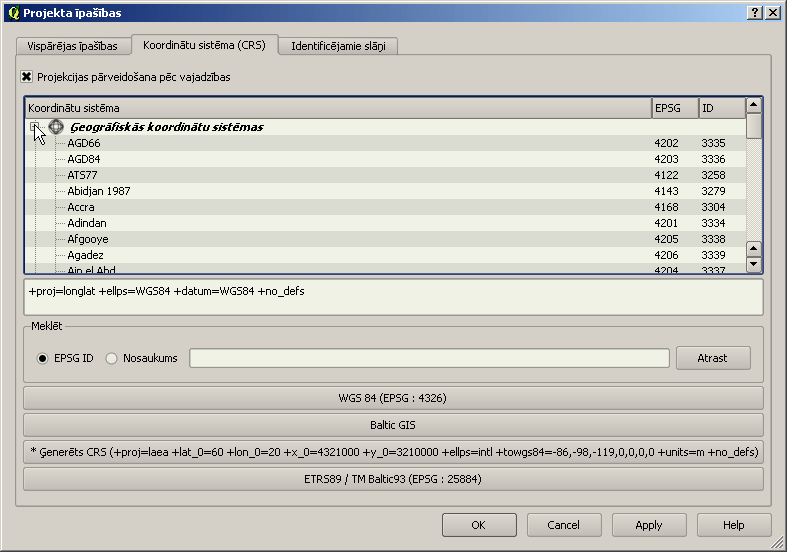787x552 pixels.
Task: Open the Koordinātu sistēma (CRS) tab
Action: pyautogui.click(x=204, y=45)
